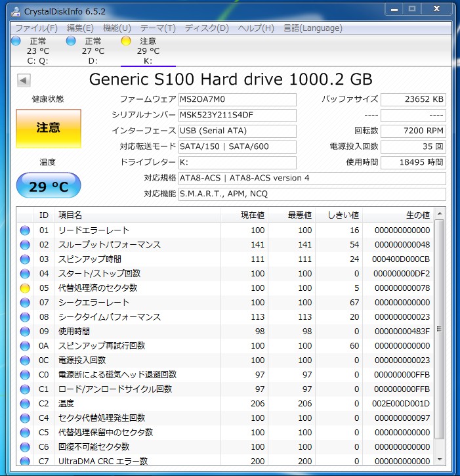Click the power-on count value 35 回

pos(413,147)
